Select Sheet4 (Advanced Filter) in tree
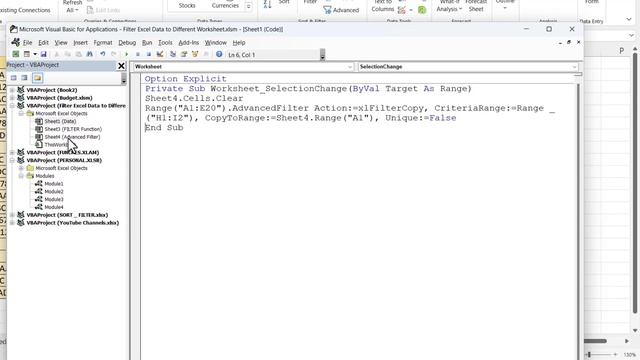The image size is (640, 360). [72, 137]
